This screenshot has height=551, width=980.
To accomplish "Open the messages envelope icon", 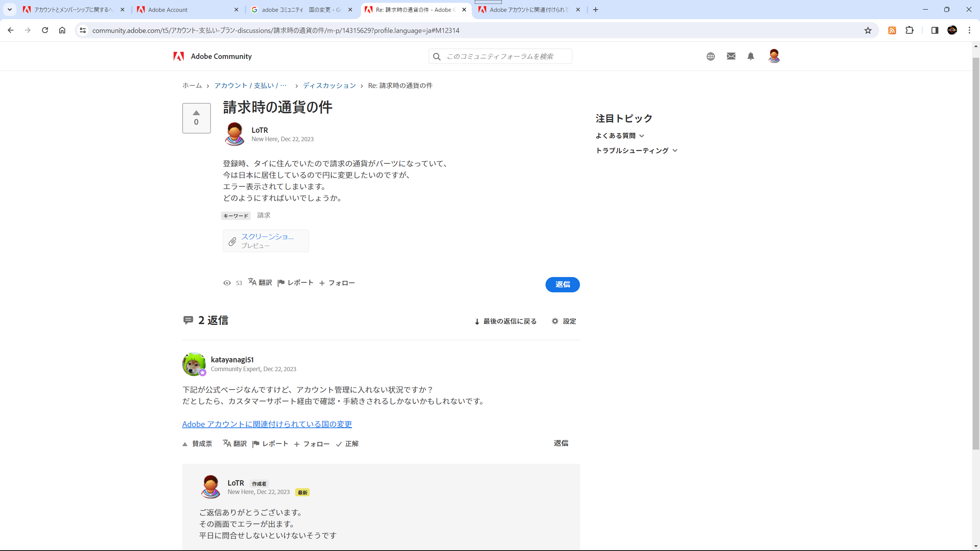I will pos(731,56).
